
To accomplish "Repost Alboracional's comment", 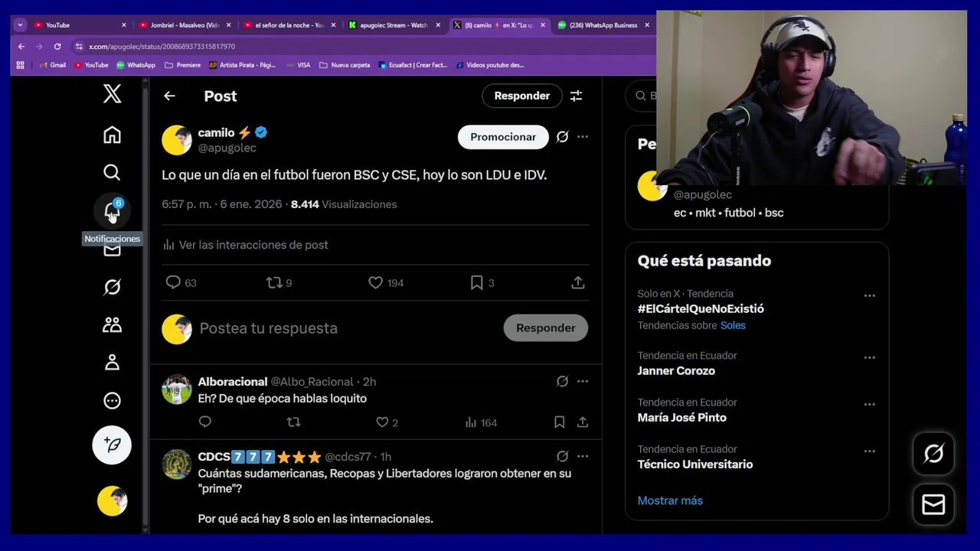I will point(293,422).
